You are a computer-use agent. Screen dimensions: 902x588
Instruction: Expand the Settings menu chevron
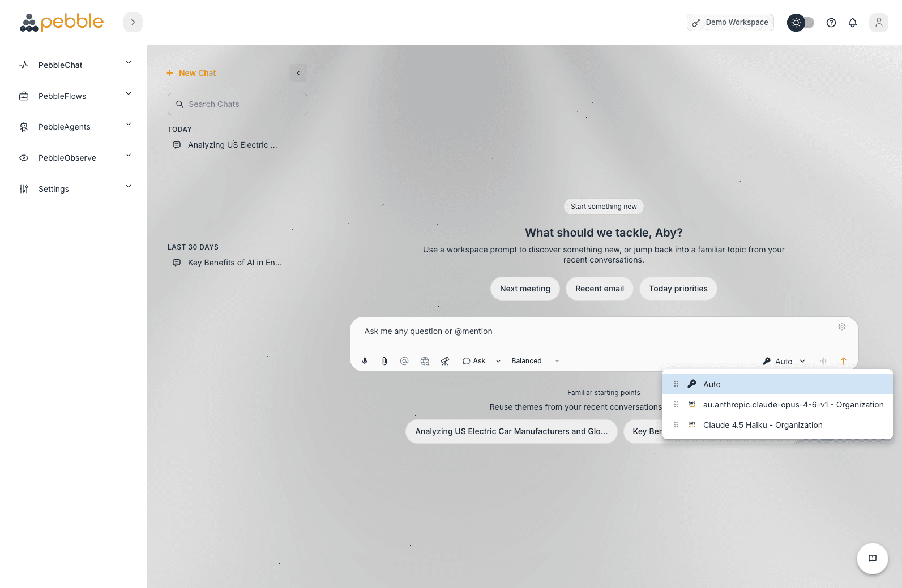pos(129,186)
